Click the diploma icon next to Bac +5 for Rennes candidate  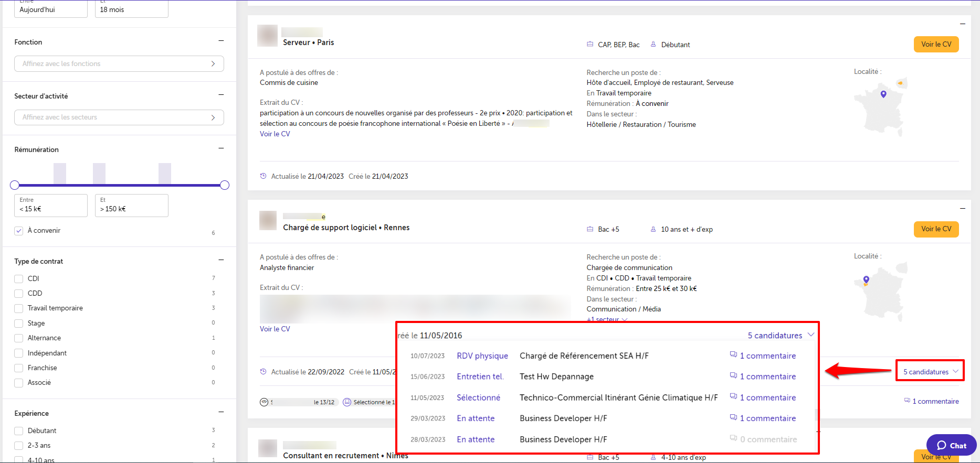click(x=590, y=229)
